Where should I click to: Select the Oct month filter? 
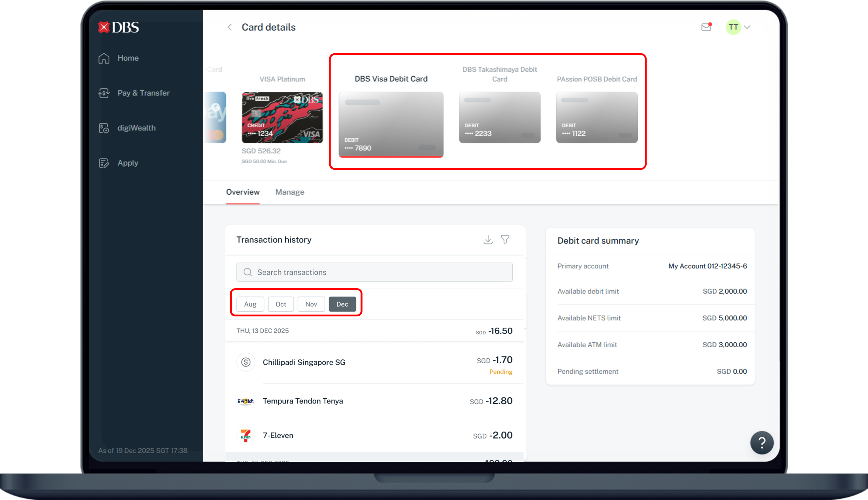pyautogui.click(x=281, y=304)
